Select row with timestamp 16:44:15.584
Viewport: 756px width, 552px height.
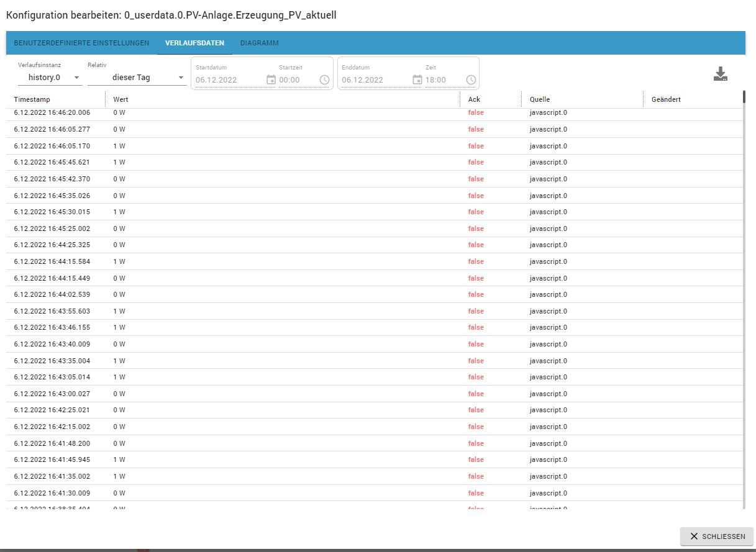coord(375,261)
